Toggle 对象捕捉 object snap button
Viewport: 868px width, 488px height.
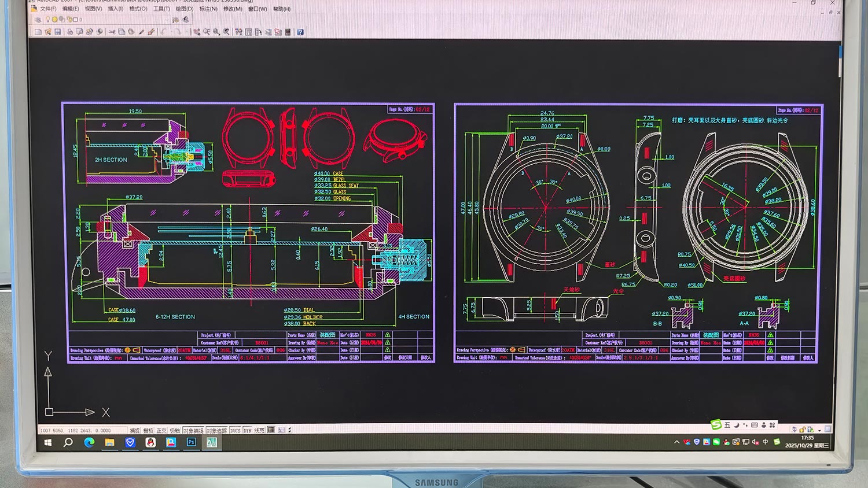(193, 430)
